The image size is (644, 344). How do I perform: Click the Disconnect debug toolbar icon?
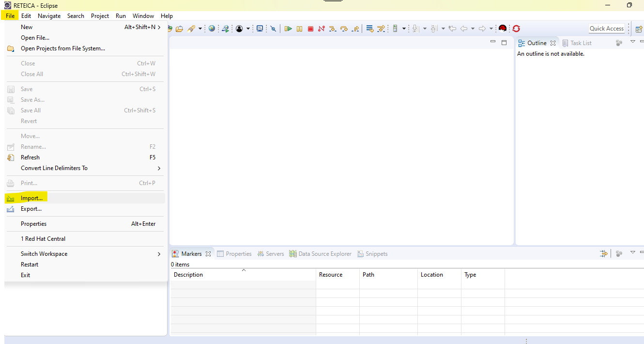(x=322, y=29)
